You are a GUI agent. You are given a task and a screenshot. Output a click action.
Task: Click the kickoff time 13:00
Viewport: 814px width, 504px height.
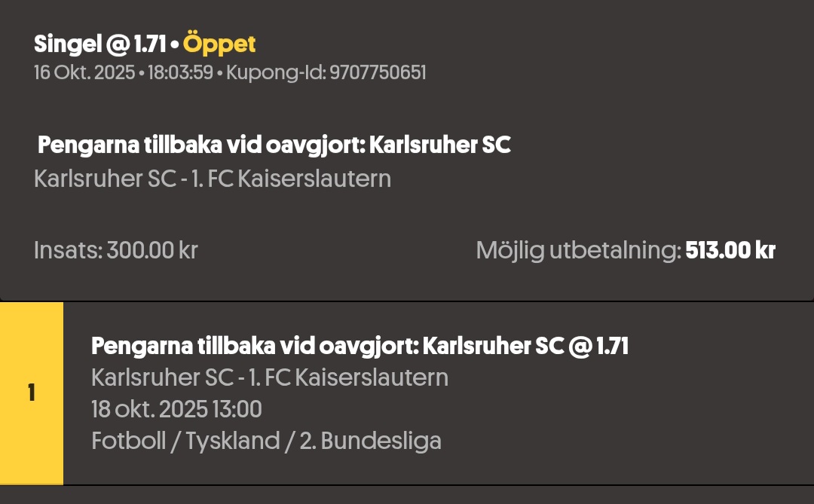point(240,409)
